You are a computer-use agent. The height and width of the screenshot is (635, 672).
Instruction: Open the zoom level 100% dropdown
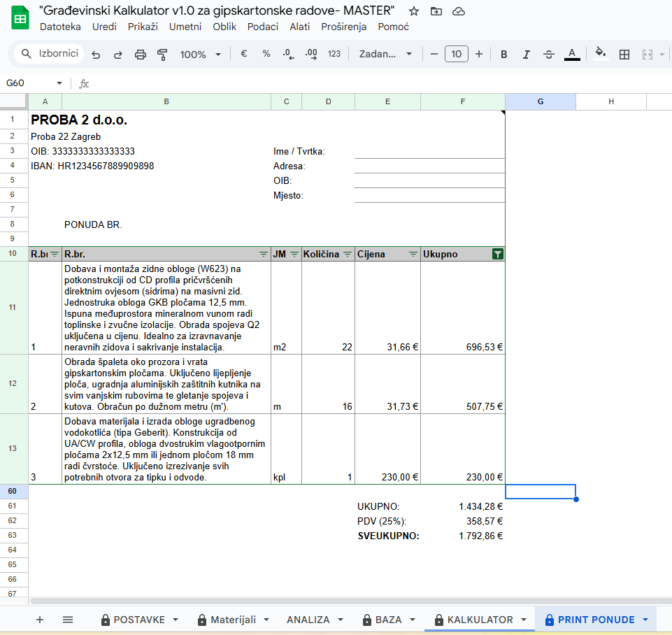201,55
